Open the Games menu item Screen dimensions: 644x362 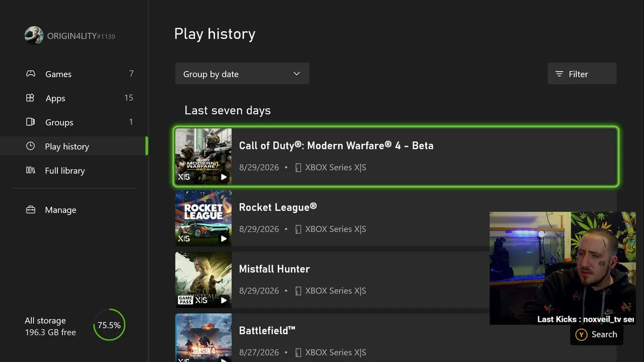click(74, 74)
